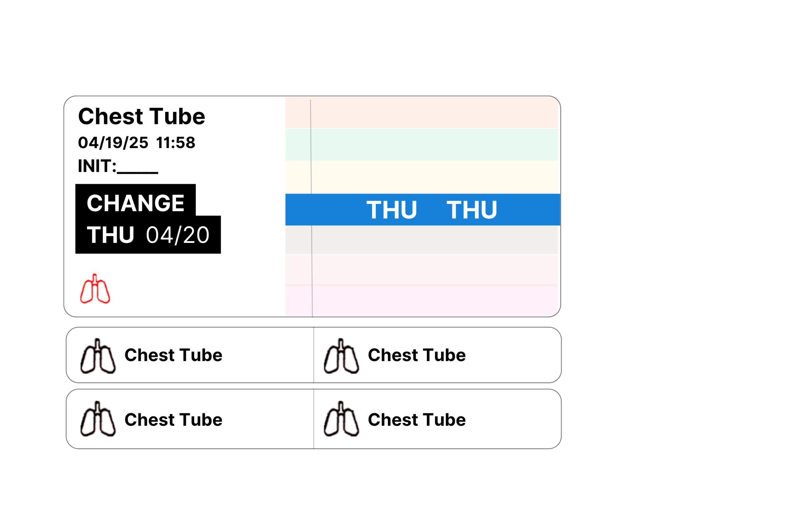Click the THU 04/20 change date
The width and height of the screenshot is (799, 532).
(x=148, y=235)
